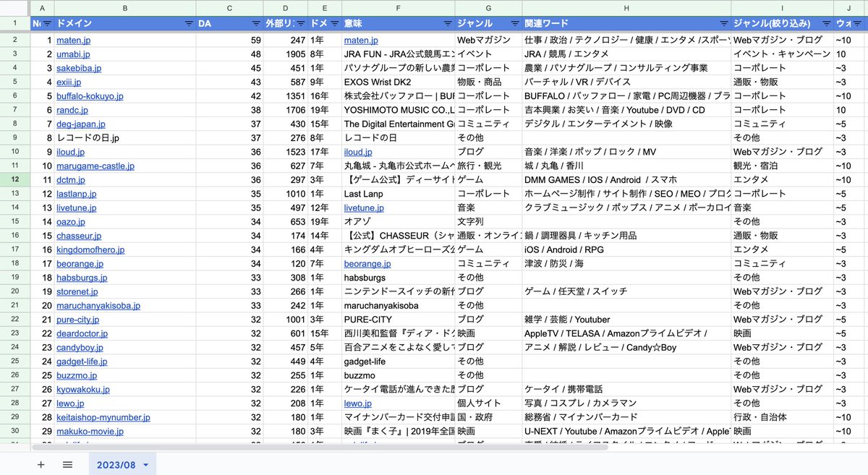Click cell 行政・自治体 in column I
Screen dimensions: 868x475
(782, 418)
